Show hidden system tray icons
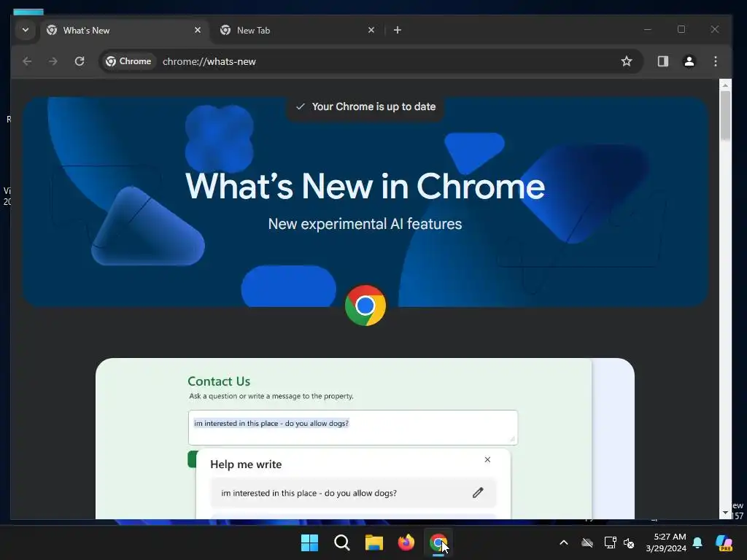Screen dimensions: 747x560 click(x=564, y=542)
